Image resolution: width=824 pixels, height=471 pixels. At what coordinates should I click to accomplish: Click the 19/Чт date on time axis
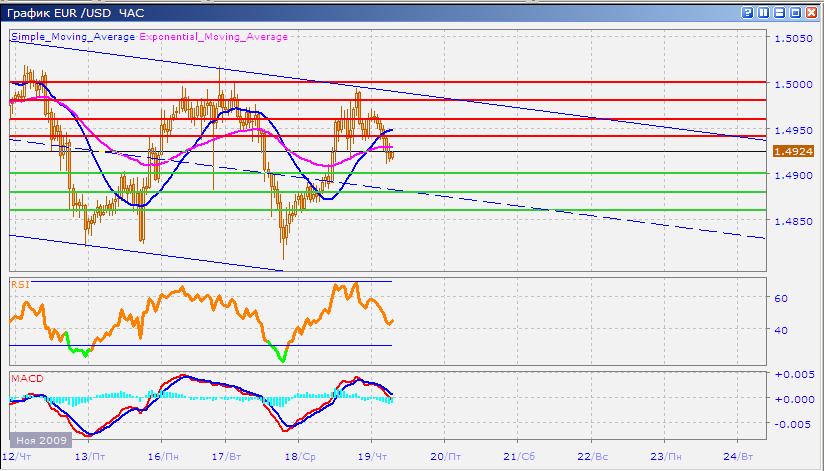pyautogui.click(x=372, y=456)
